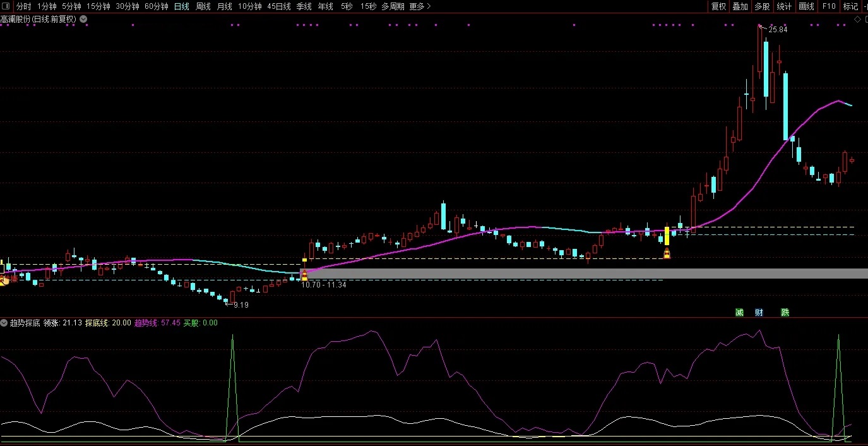Screen dimensions: 868x446
Task: Toggle the side panel icon at top-left
Action: tap(6, 6)
